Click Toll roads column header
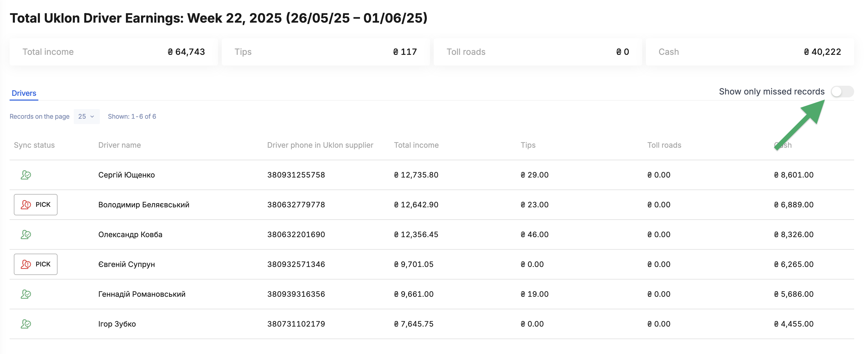This screenshot has width=868, height=354. (664, 145)
